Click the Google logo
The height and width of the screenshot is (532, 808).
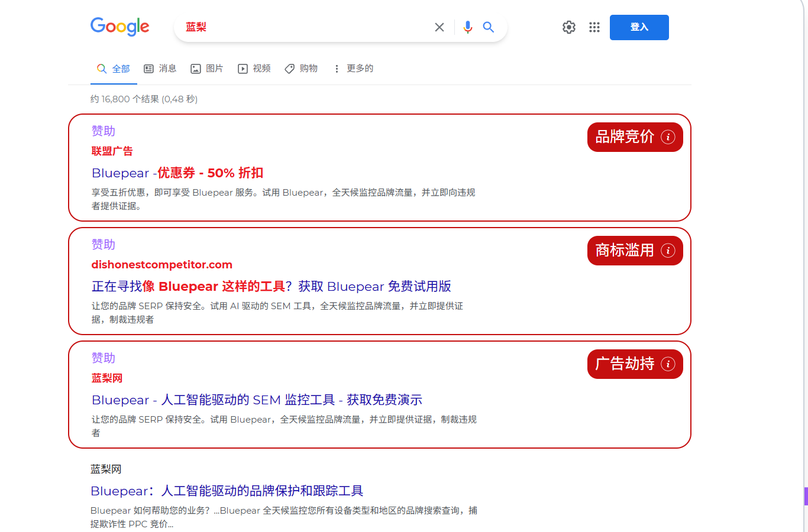(119, 27)
